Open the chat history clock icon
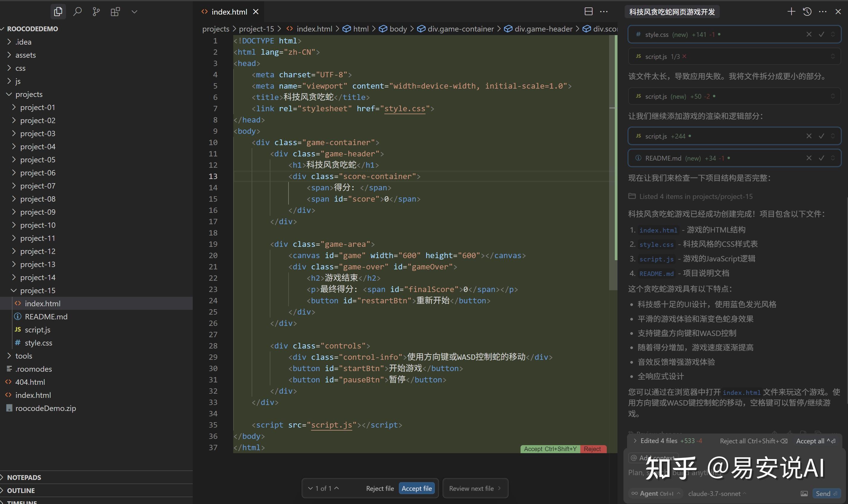Viewport: 848px width, 504px height. 807,12
